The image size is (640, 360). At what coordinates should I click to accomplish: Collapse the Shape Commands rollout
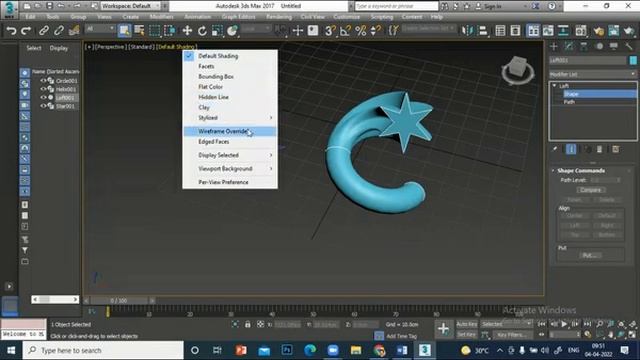[553, 171]
